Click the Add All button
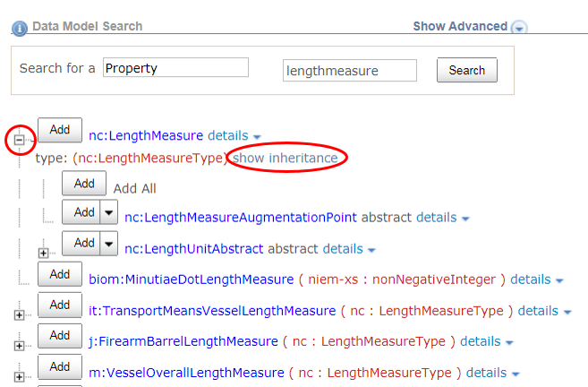Viewport: 588px width, 387px height. click(84, 184)
